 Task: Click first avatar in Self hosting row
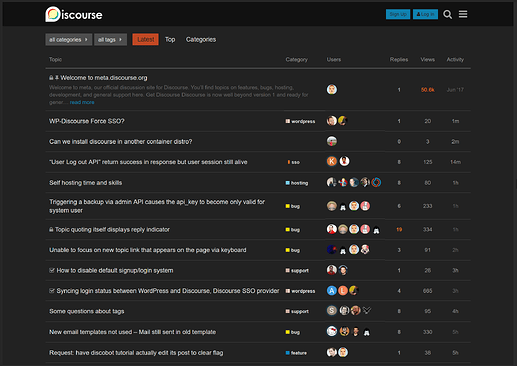click(x=332, y=182)
